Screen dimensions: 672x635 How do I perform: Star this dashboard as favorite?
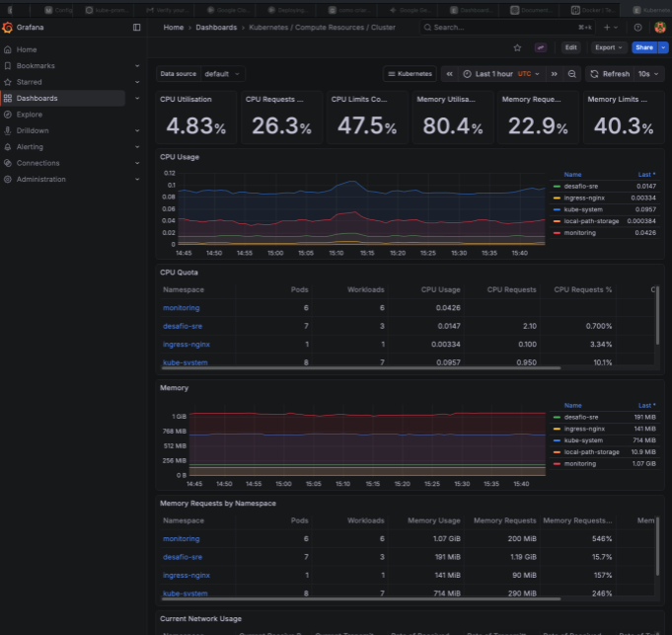click(517, 47)
